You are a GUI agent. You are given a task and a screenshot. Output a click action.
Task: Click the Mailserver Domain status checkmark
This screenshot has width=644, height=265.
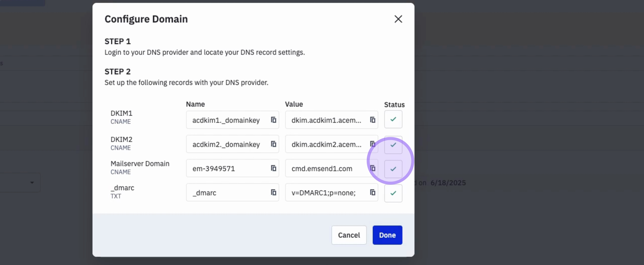coord(393,169)
